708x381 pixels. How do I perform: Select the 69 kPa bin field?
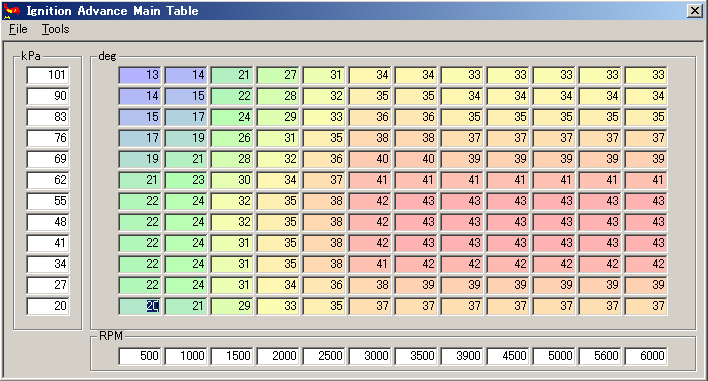coord(48,159)
